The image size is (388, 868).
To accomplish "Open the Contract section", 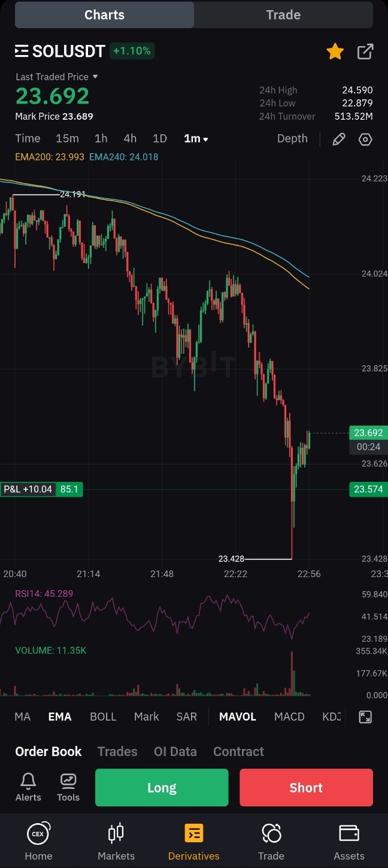I will (x=238, y=751).
